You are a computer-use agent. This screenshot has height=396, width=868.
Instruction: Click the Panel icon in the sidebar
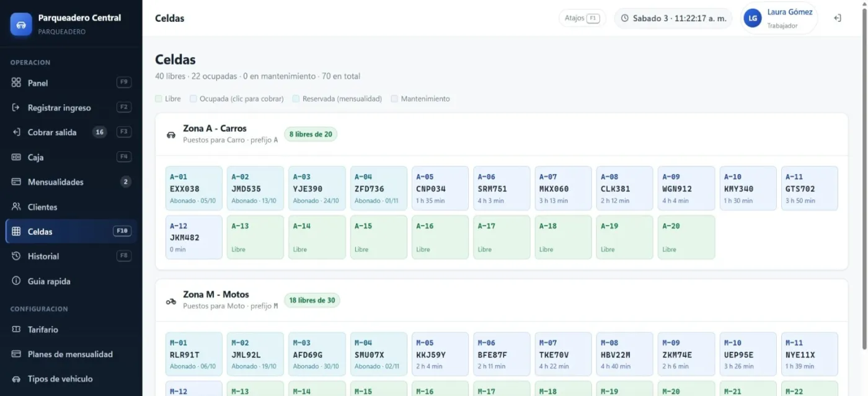coord(16,83)
